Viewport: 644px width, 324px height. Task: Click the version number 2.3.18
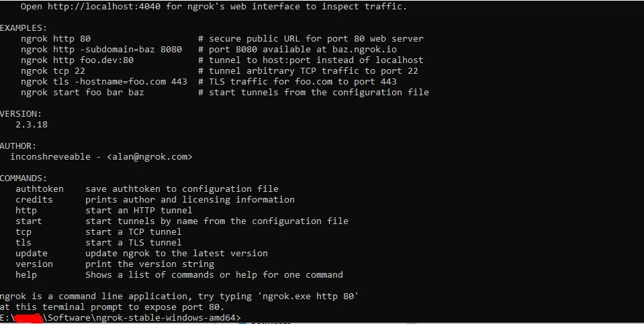[x=32, y=125]
